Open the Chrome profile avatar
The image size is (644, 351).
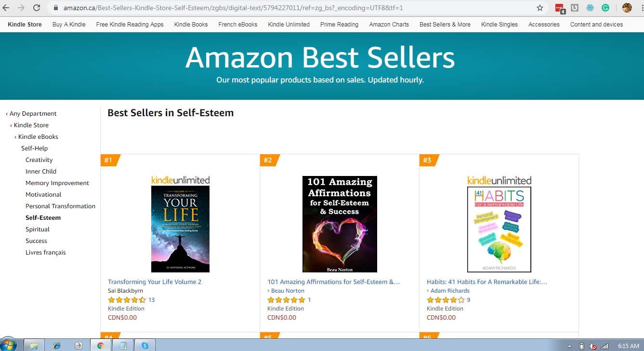[627, 8]
